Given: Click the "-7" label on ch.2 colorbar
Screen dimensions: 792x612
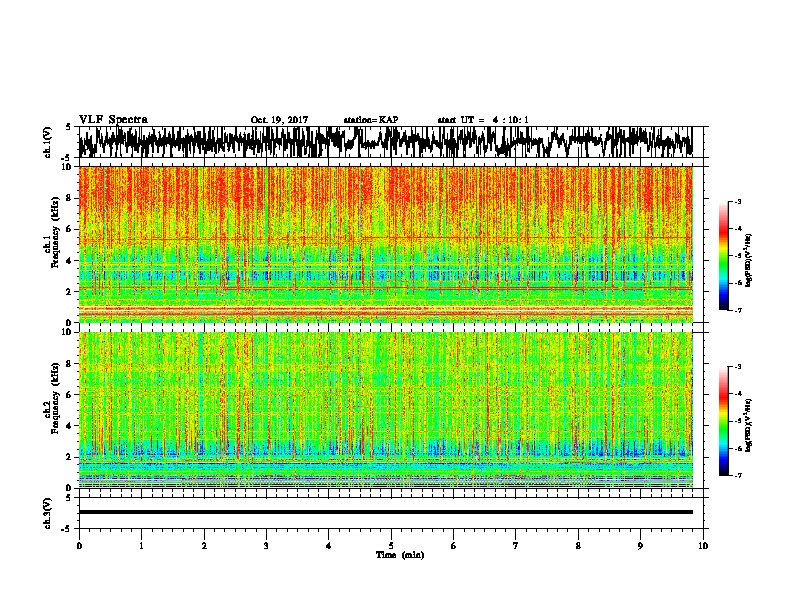Looking at the screenshot, I should coord(737,476).
